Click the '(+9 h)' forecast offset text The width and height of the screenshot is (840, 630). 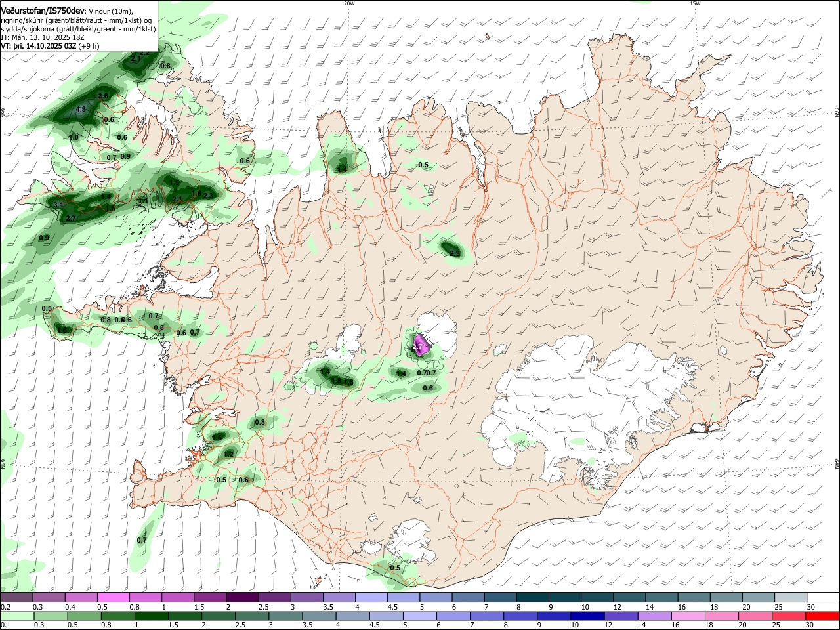(x=89, y=46)
